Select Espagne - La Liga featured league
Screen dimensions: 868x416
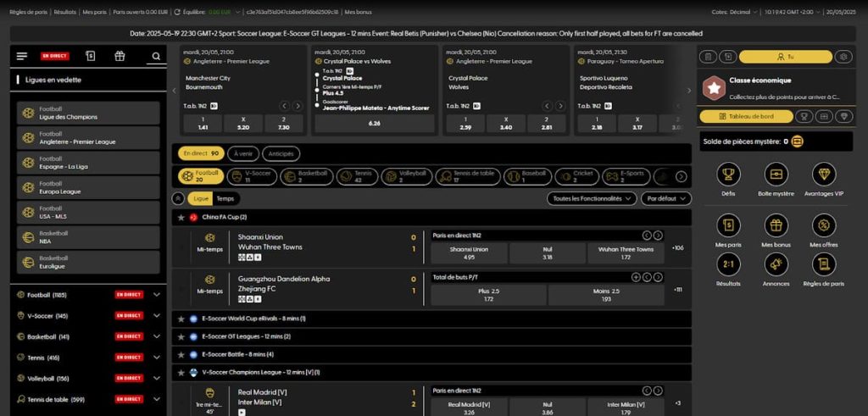pyautogui.click(x=88, y=163)
